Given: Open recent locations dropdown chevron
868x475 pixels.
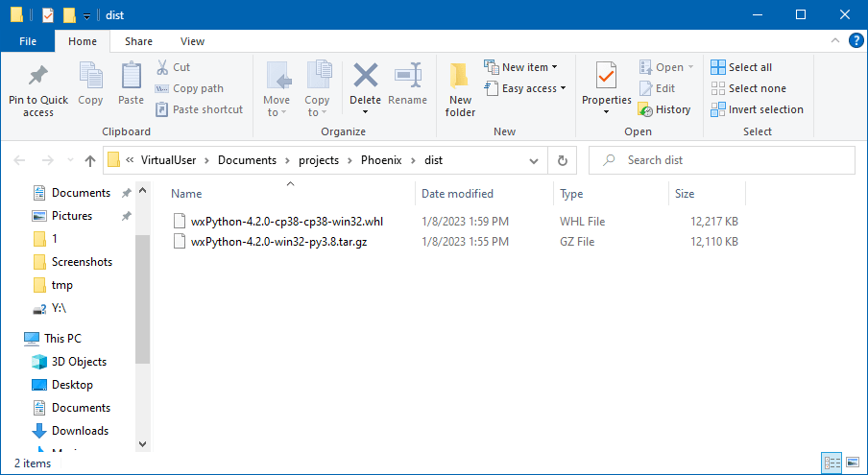Looking at the screenshot, I should pos(70,160).
